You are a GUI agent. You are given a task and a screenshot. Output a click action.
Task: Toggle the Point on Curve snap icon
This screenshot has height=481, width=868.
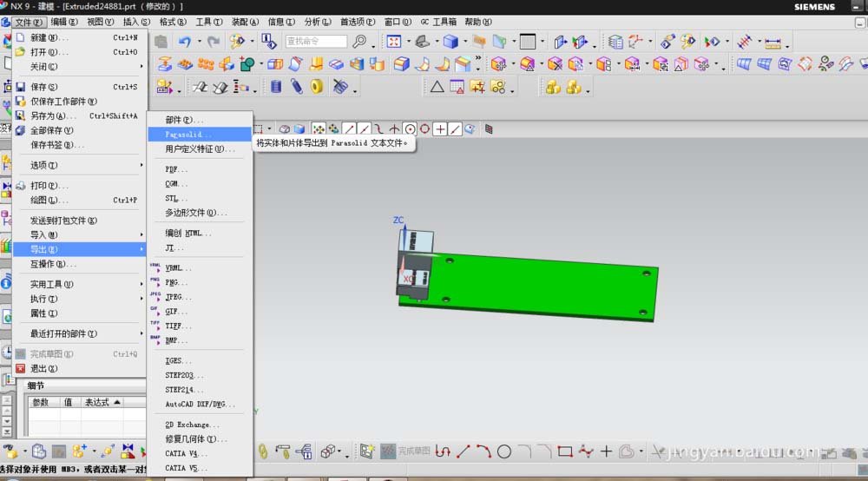tap(455, 129)
